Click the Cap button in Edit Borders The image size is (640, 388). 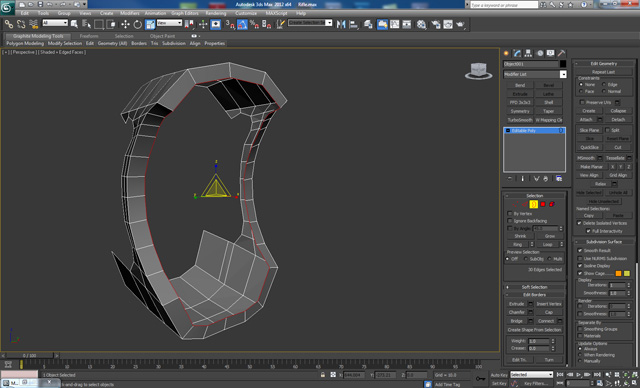[549, 313]
